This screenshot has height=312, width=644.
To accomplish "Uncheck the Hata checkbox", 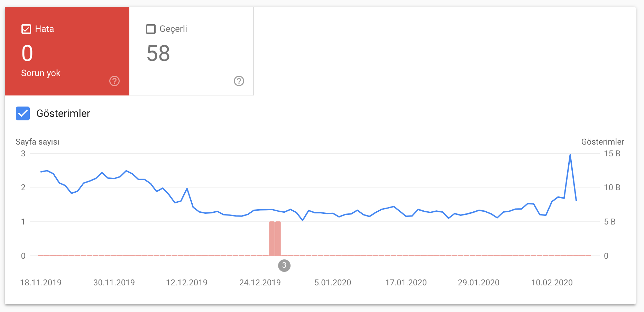I will pos(26,29).
